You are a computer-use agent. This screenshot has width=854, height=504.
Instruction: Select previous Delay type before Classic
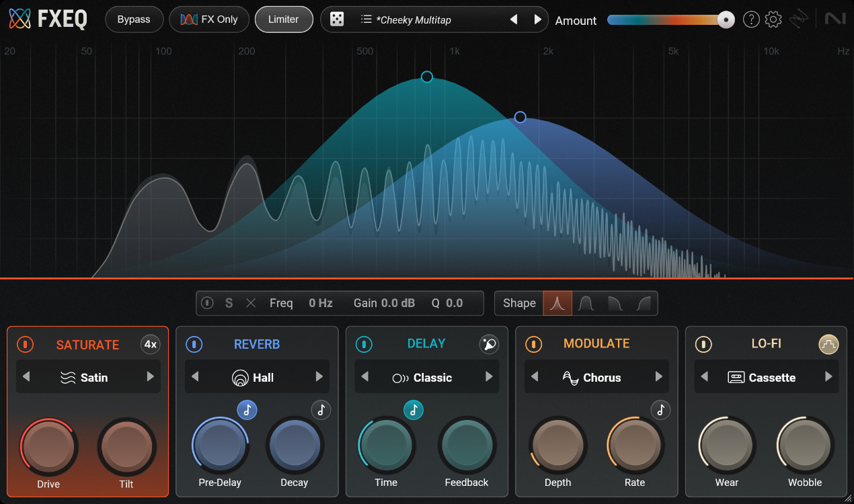coord(365,377)
